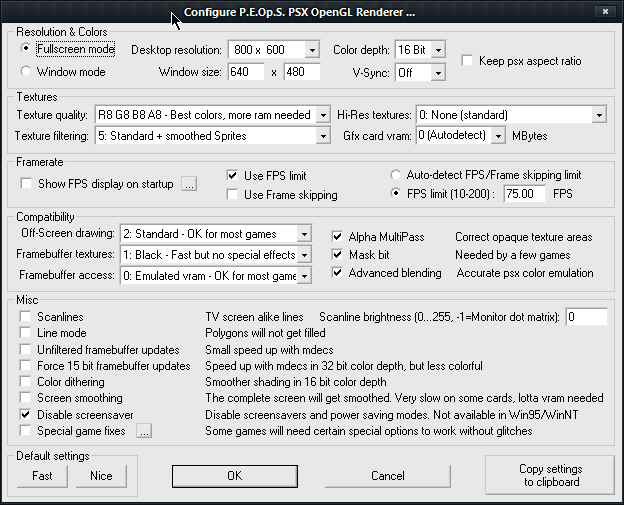Toggle Show FPS display on startup
624x505 pixels.
(x=26, y=183)
